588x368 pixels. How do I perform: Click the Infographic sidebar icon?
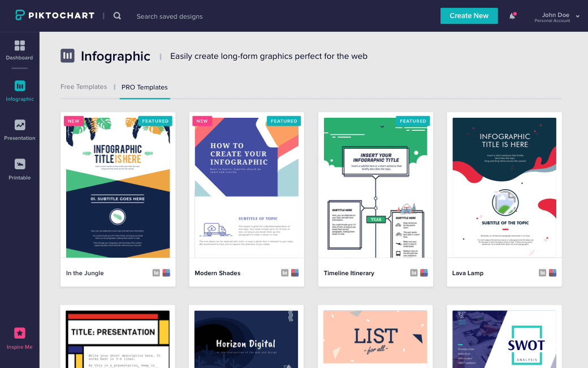click(20, 86)
